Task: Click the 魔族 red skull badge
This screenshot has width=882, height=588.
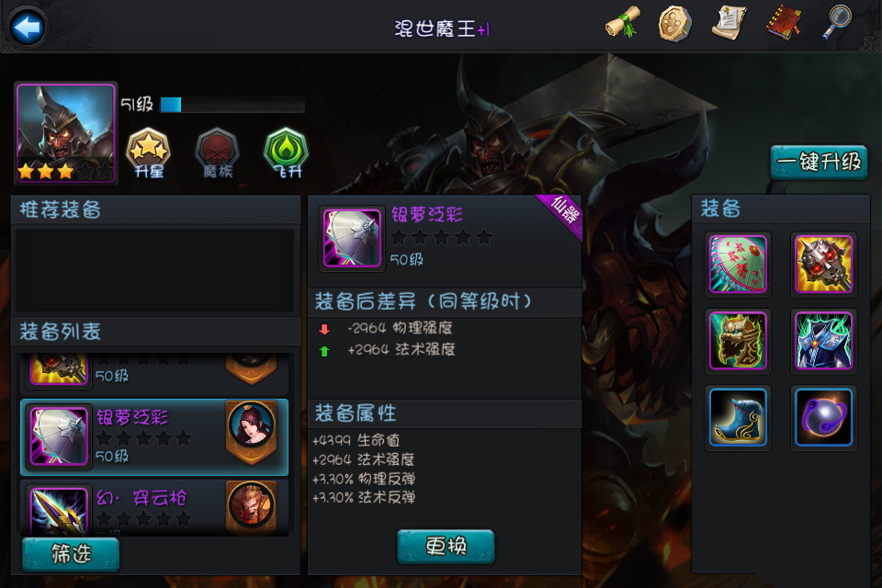Action: [217, 153]
